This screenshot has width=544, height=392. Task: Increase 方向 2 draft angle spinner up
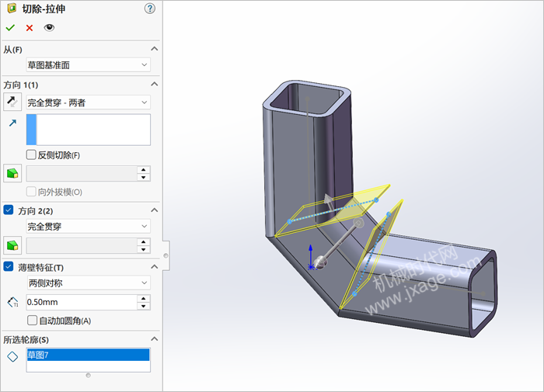(144, 241)
